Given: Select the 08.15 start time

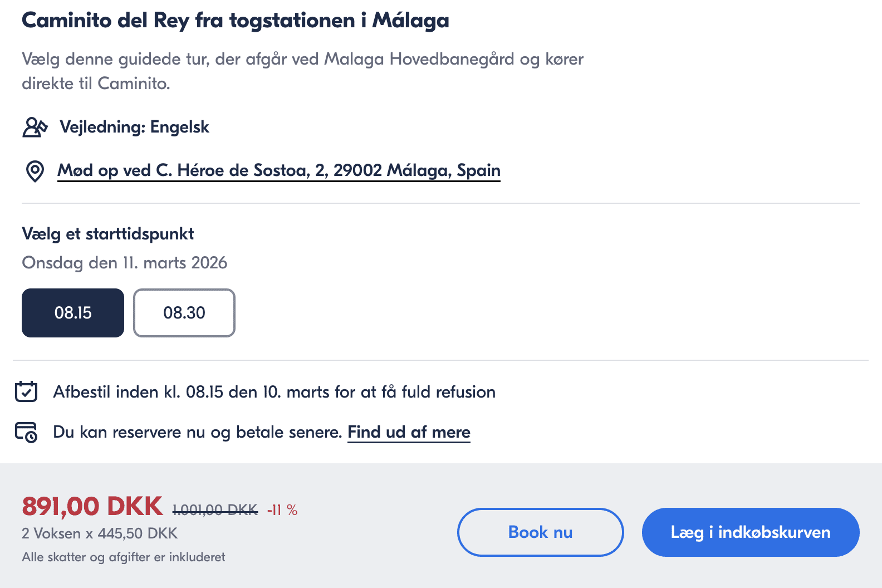Looking at the screenshot, I should pyautogui.click(x=73, y=313).
